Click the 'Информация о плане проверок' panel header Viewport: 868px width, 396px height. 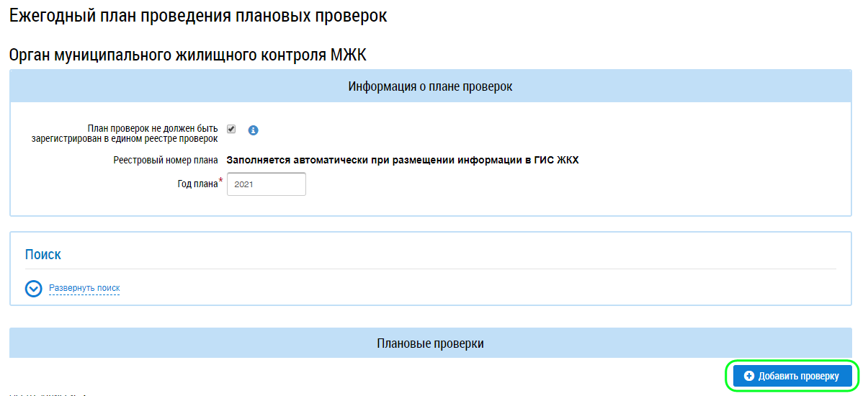(x=430, y=86)
